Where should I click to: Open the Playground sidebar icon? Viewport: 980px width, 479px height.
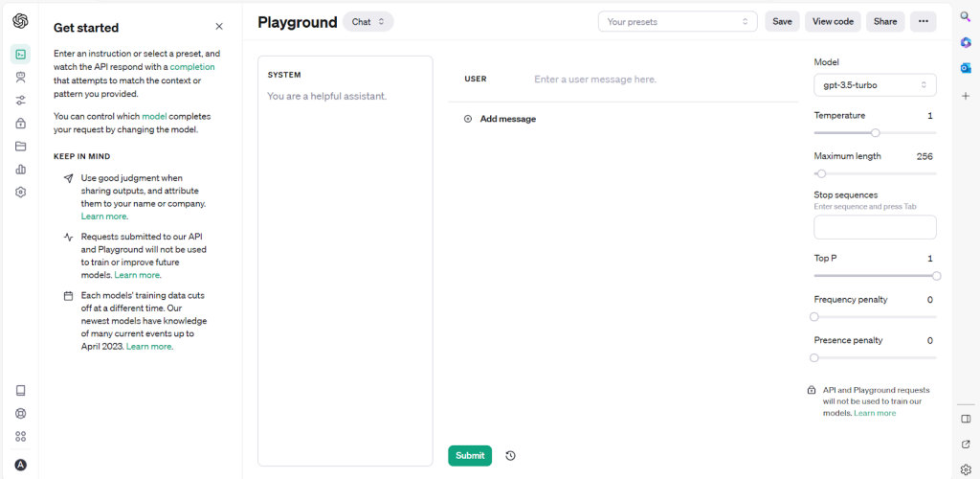pyautogui.click(x=20, y=55)
